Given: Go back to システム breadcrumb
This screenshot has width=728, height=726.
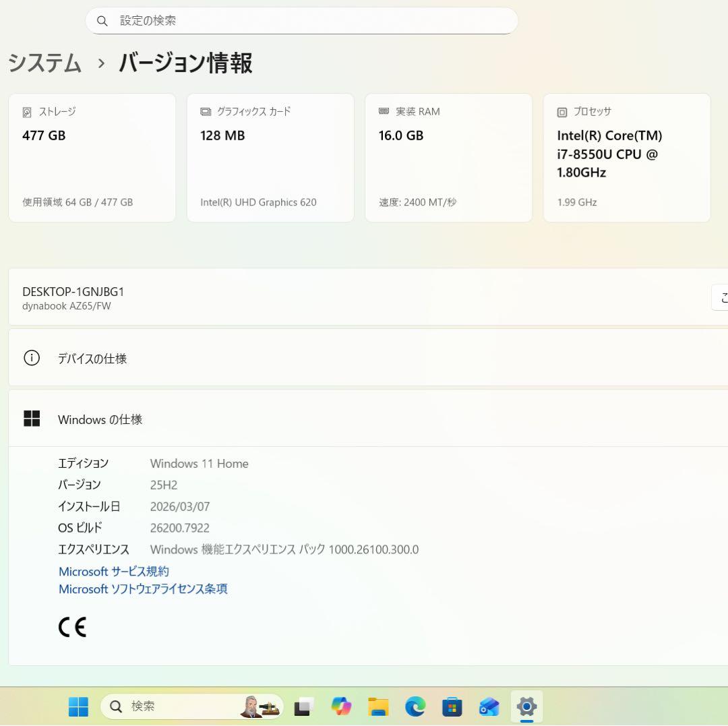Looking at the screenshot, I should coord(44,63).
